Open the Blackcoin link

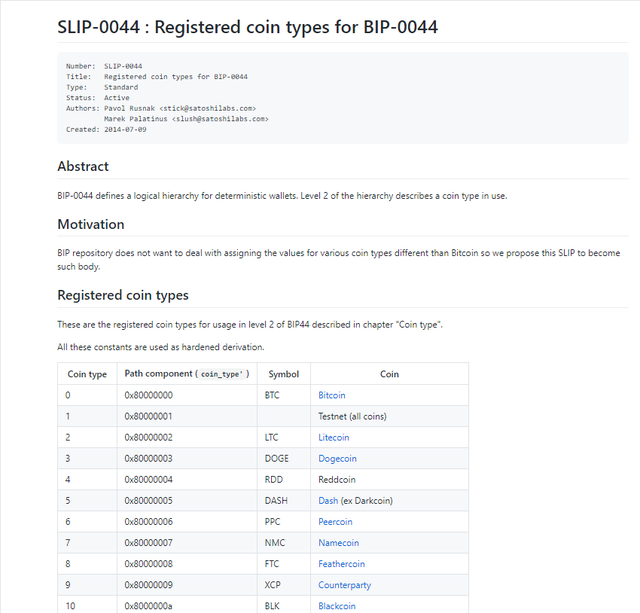click(x=337, y=606)
